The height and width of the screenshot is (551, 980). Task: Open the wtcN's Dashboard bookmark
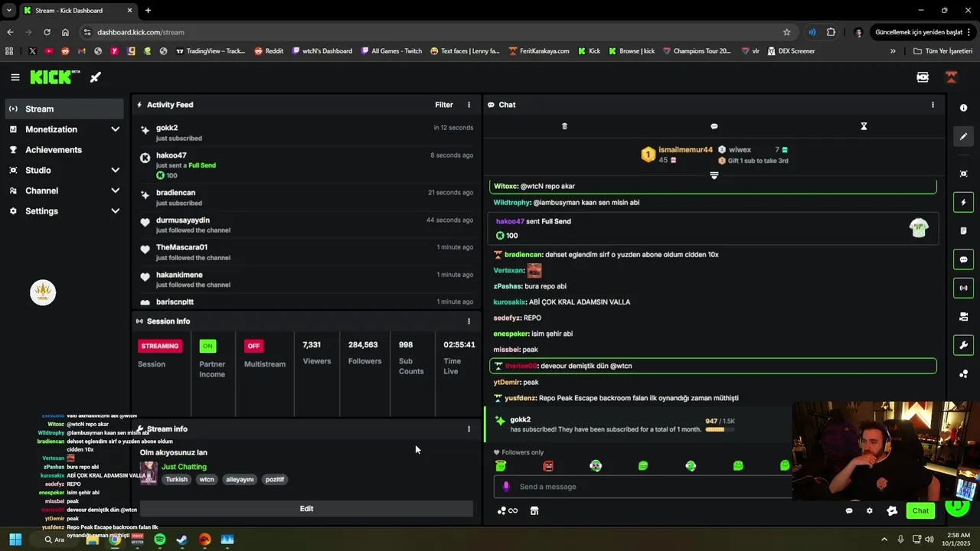pos(322,51)
